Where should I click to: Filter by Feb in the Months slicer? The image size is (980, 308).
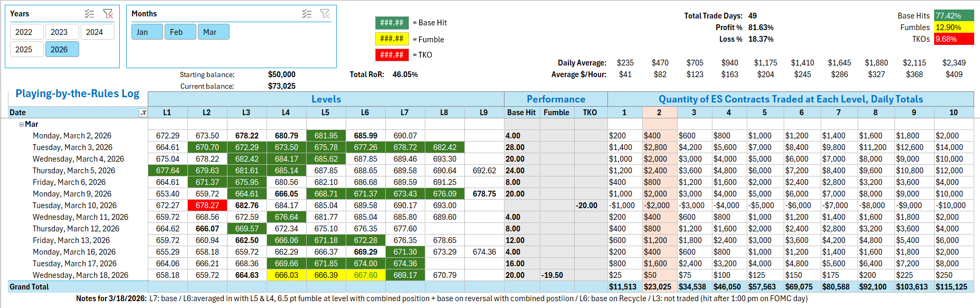pos(176,32)
